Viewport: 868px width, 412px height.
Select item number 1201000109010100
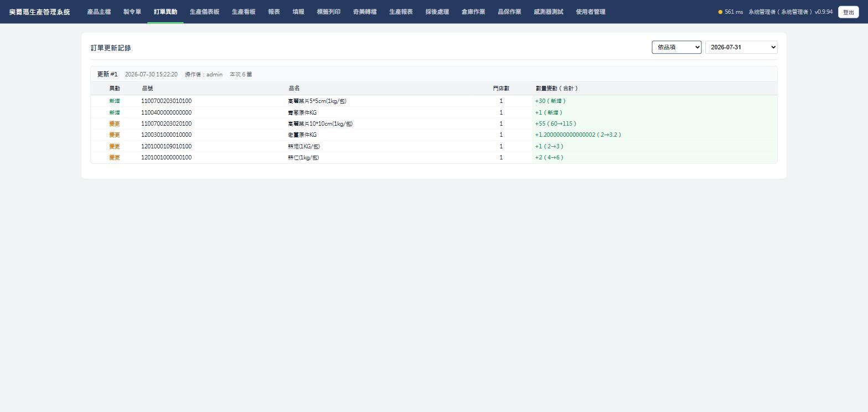coord(167,147)
